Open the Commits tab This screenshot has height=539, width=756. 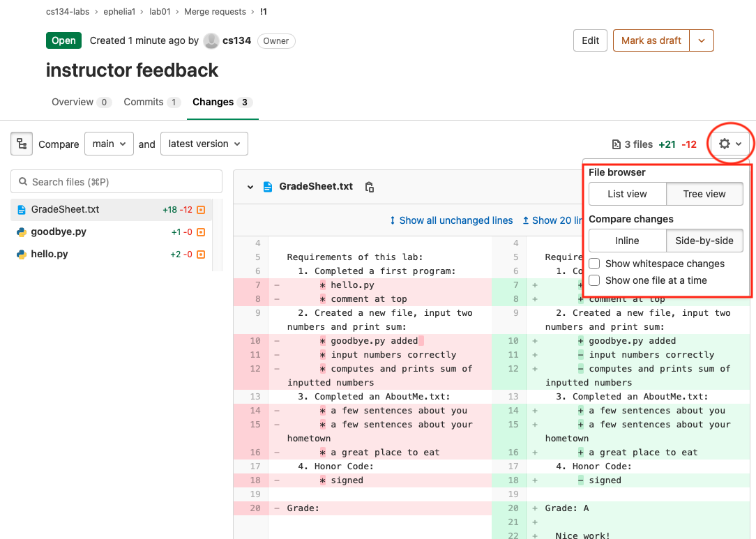tap(152, 103)
